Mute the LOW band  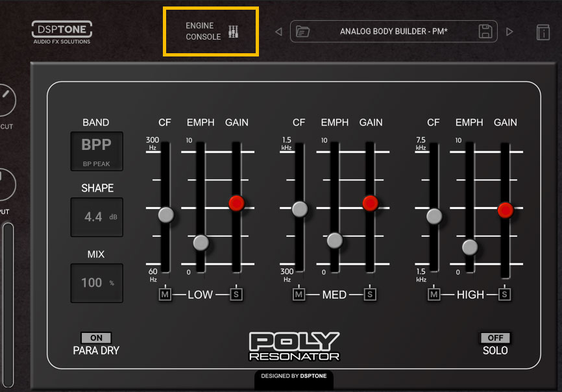click(x=165, y=295)
